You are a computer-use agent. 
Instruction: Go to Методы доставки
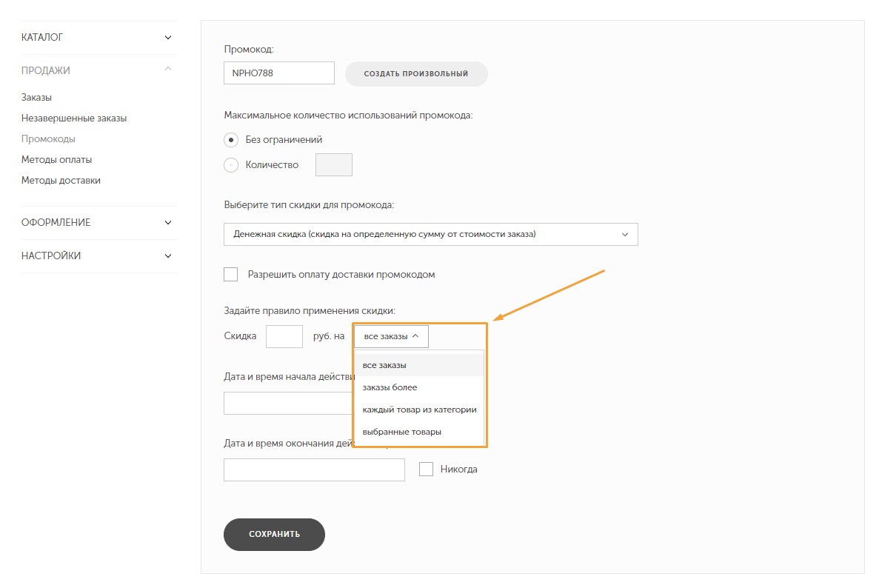tap(61, 181)
